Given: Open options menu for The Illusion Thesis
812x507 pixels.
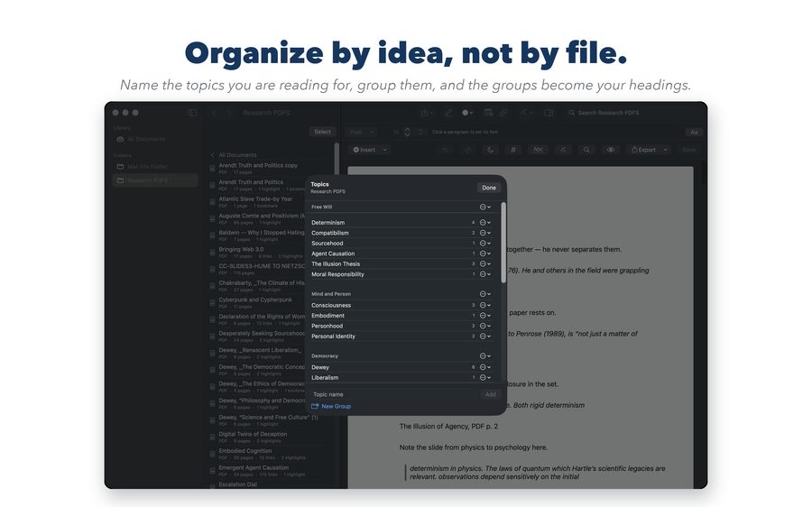Looking at the screenshot, I should click(484, 263).
